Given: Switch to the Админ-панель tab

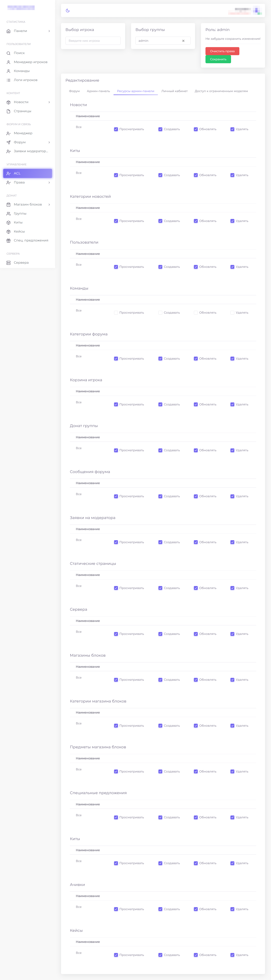Looking at the screenshot, I should pyautogui.click(x=98, y=91).
